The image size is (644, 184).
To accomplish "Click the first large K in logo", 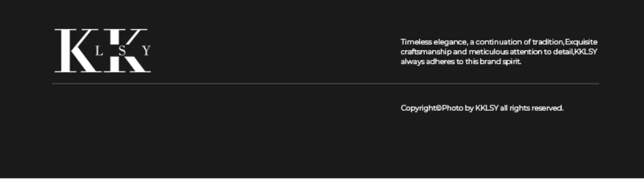I will click(x=75, y=50).
